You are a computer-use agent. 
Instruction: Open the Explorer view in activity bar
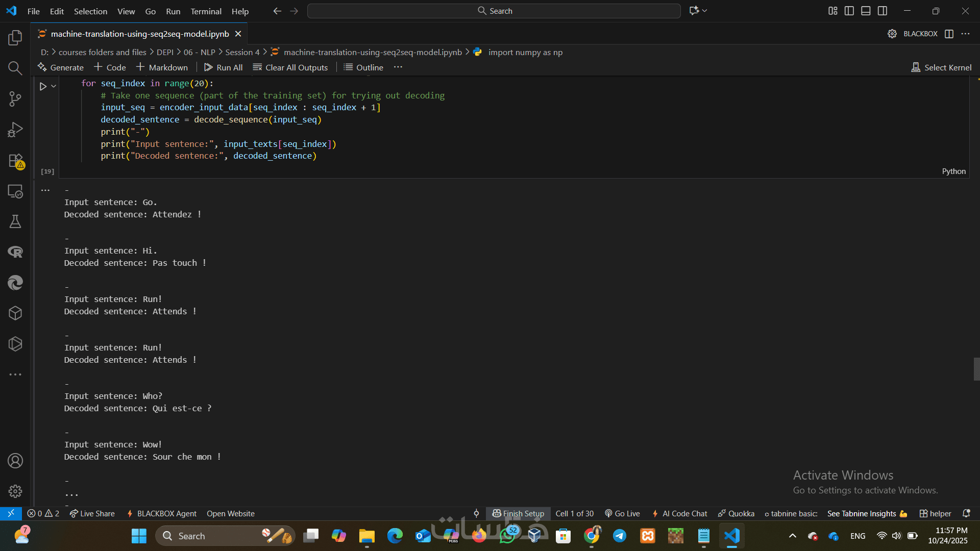tap(15, 38)
